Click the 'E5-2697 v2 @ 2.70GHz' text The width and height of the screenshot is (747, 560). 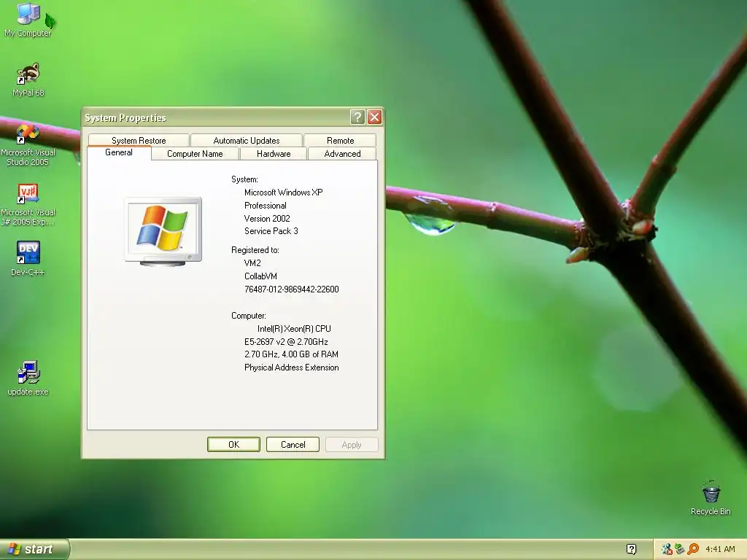[286, 342]
